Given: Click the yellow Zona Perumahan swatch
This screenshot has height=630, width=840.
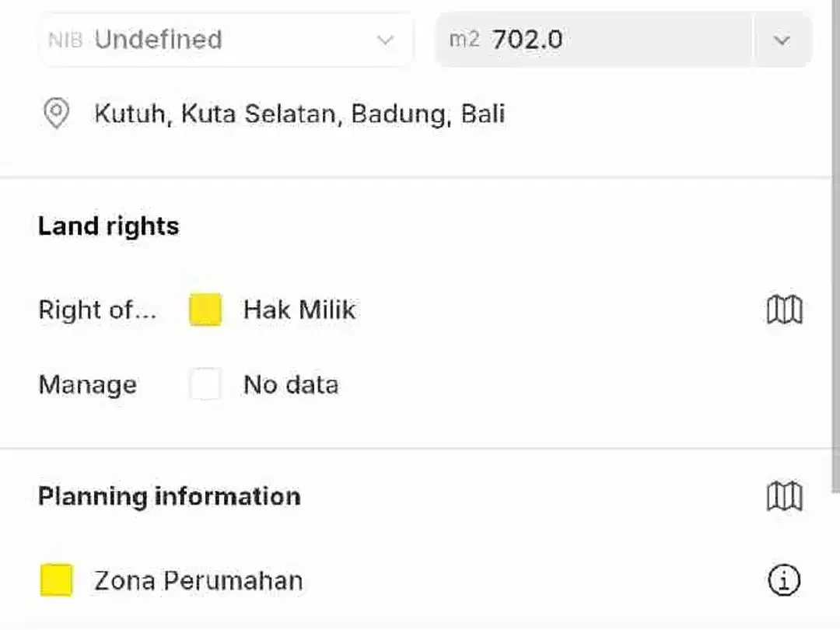Looking at the screenshot, I should [56, 580].
